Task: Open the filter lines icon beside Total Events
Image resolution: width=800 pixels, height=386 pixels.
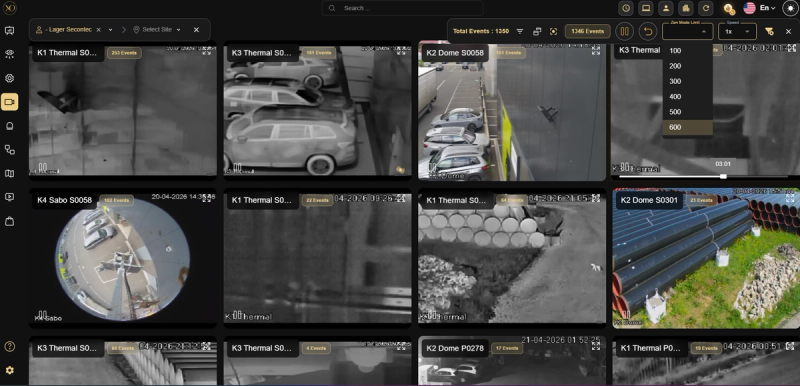Action: point(519,32)
